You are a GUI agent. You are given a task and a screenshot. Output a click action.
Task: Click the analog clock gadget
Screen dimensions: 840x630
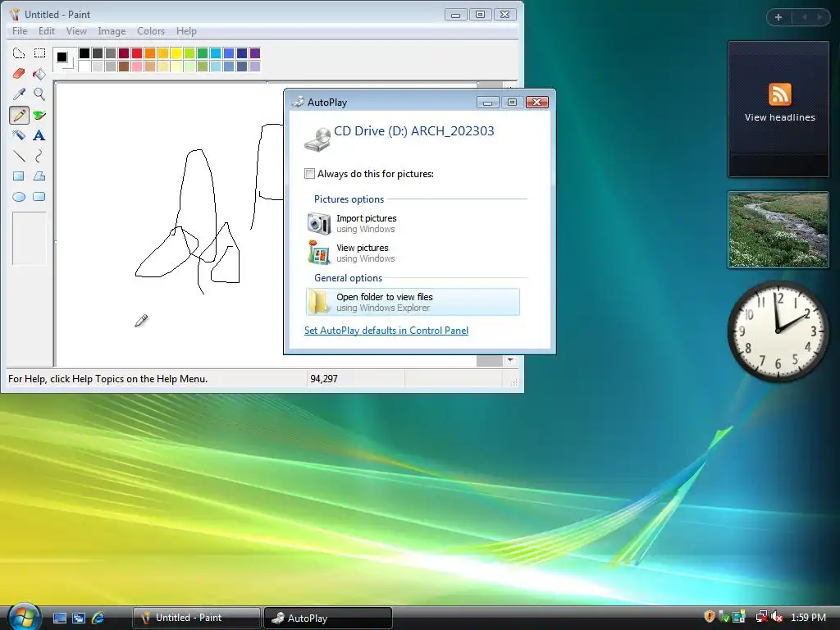pyautogui.click(x=778, y=331)
